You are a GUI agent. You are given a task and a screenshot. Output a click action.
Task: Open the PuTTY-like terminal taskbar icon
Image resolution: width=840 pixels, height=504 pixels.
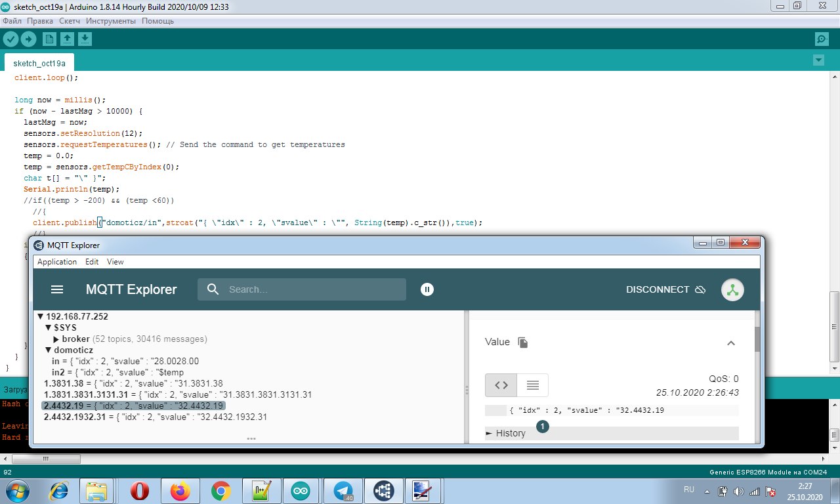[x=421, y=490]
